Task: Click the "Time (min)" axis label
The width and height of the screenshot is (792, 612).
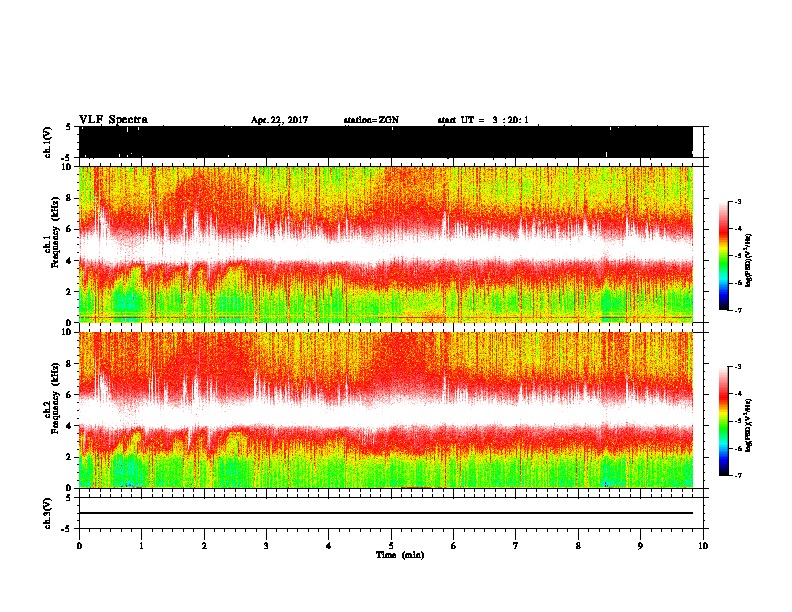Action: pyautogui.click(x=400, y=555)
